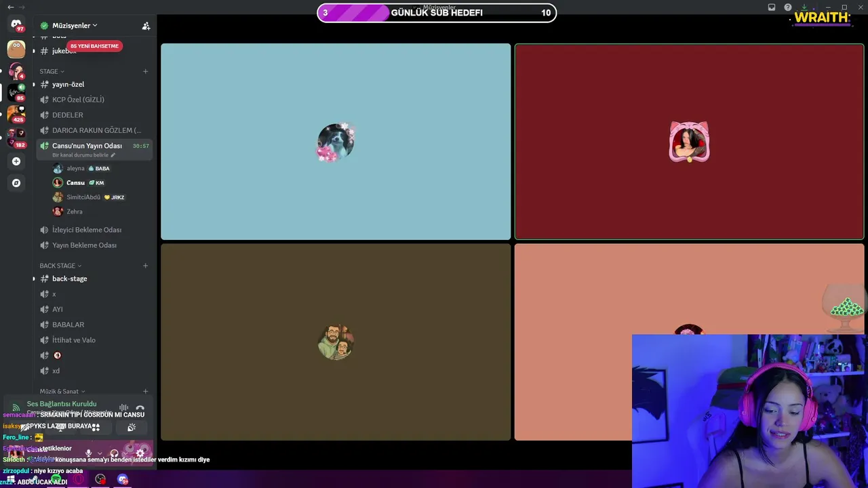Focus the dark red speaking participant tile
The width and height of the screenshot is (868, 488).
[689, 142]
